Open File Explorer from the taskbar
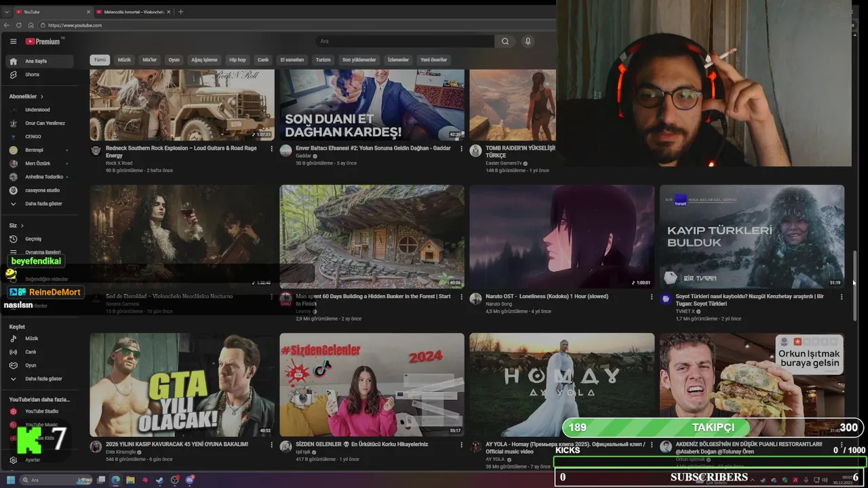 pyautogui.click(x=130, y=480)
